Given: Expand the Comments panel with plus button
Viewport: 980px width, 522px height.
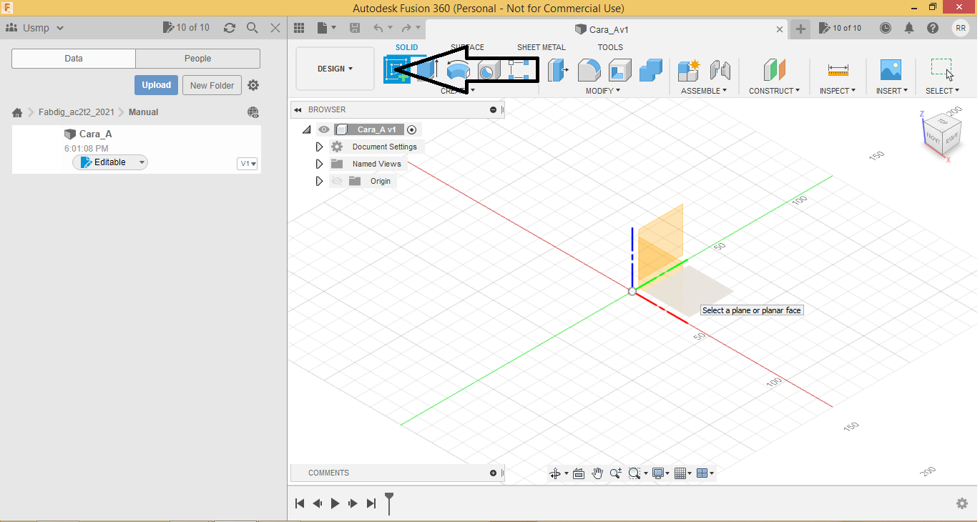Looking at the screenshot, I should (x=493, y=473).
